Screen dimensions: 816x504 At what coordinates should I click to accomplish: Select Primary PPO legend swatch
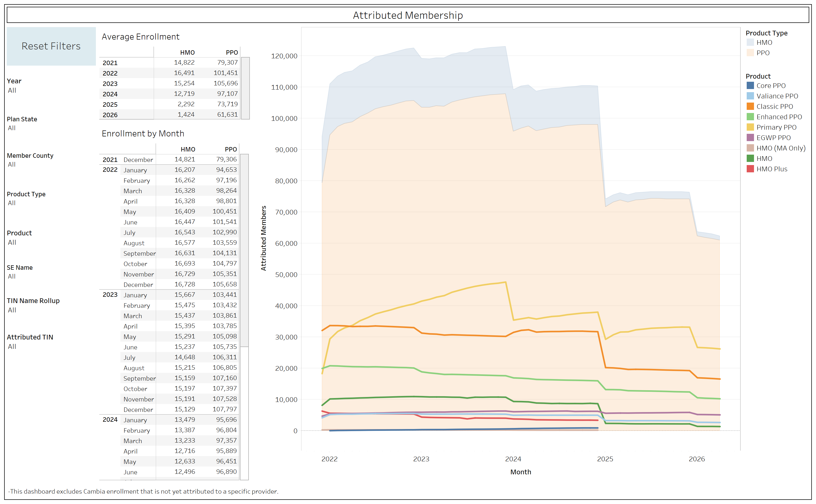point(750,127)
